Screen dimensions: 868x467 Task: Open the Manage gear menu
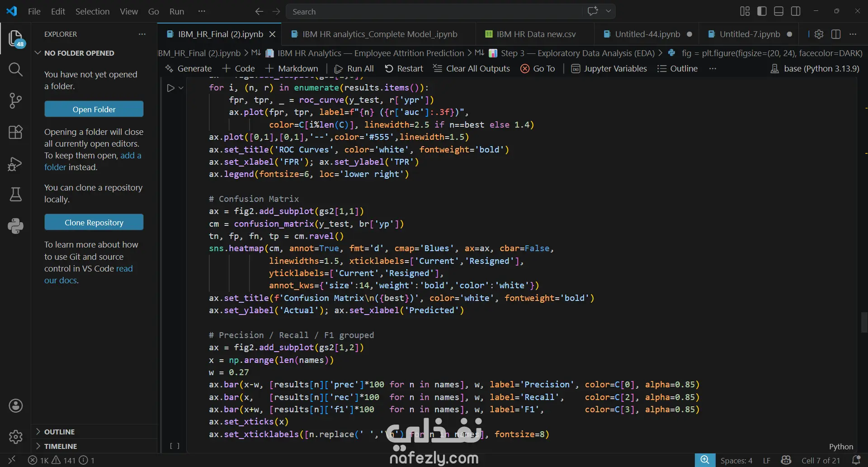pyautogui.click(x=16, y=437)
